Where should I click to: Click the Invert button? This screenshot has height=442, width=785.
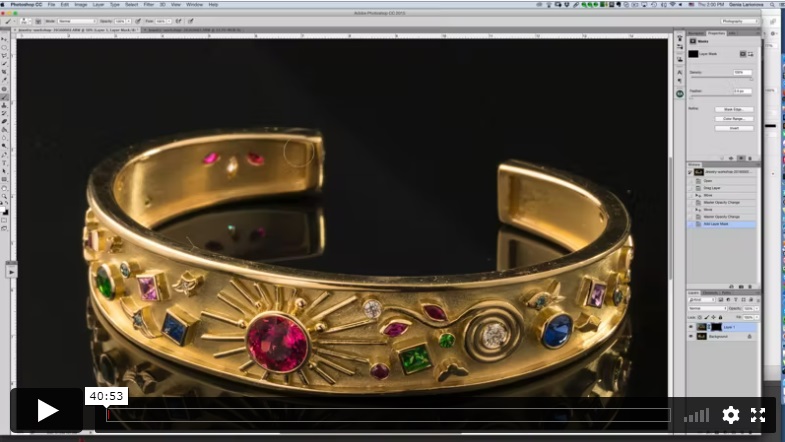click(734, 128)
